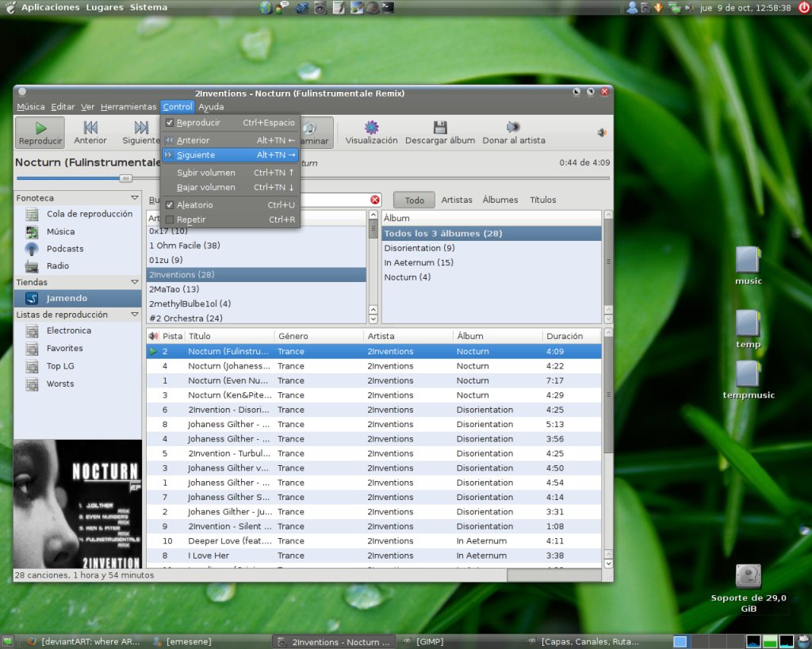This screenshot has height=649, width=812.
Task: Open the Lugares panel menu
Action: coord(105,7)
